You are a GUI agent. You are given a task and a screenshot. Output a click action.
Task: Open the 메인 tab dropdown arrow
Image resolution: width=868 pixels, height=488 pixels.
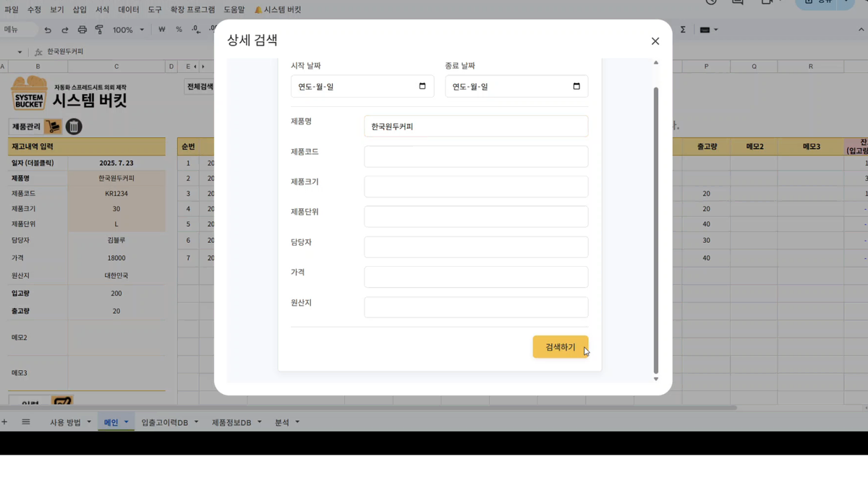126,421
